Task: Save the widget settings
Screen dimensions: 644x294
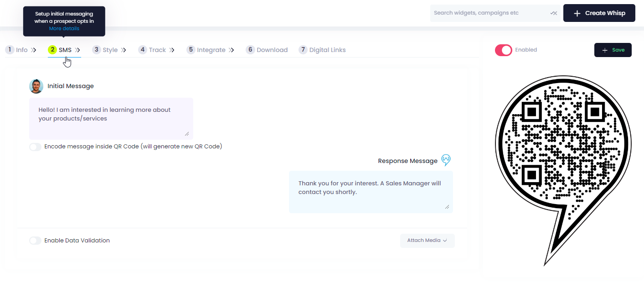Action: (x=613, y=50)
